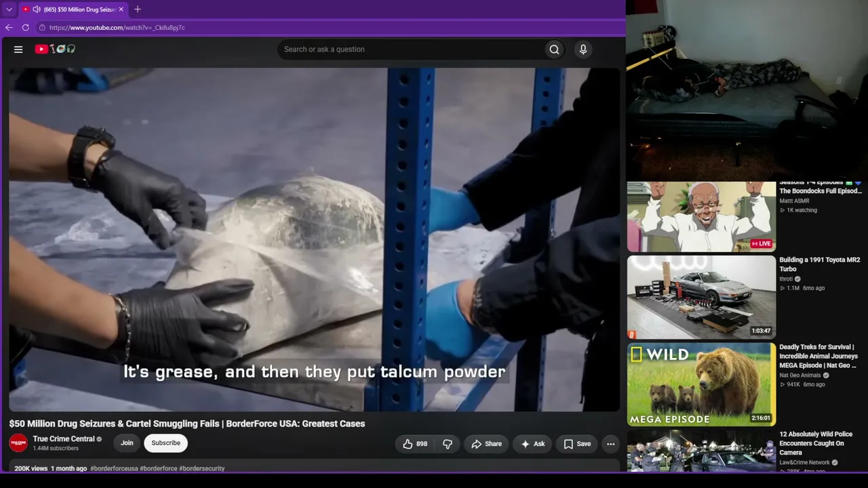
Task: Open 'Deadly Treks for Survival' video title
Action: (x=819, y=357)
